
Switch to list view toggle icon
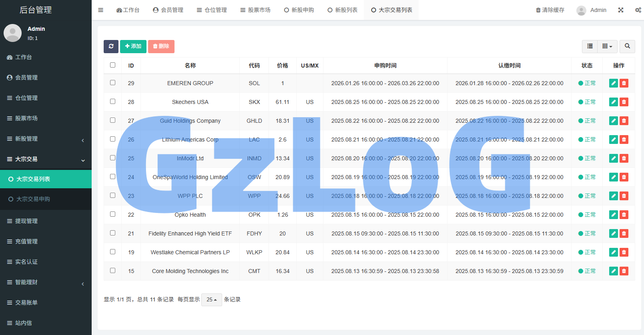point(590,46)
